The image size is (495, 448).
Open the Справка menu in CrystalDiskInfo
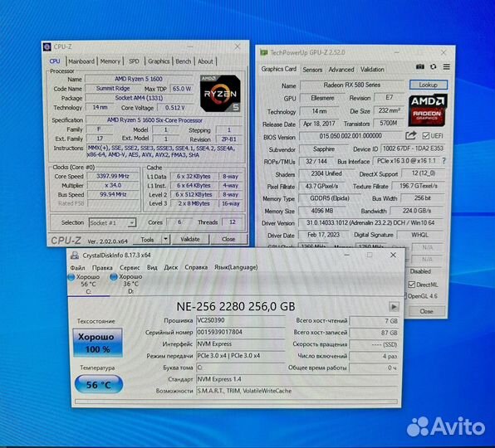[x=196, y=267]
